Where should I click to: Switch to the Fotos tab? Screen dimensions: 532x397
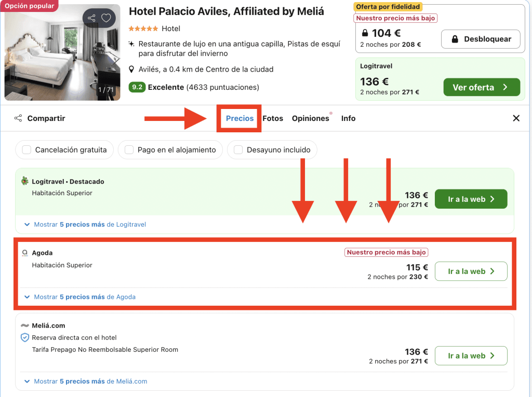click(273, 118)
